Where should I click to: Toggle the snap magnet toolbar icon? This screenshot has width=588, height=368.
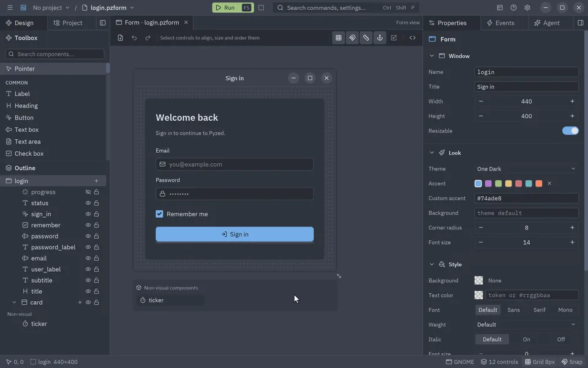pos(352,37)
